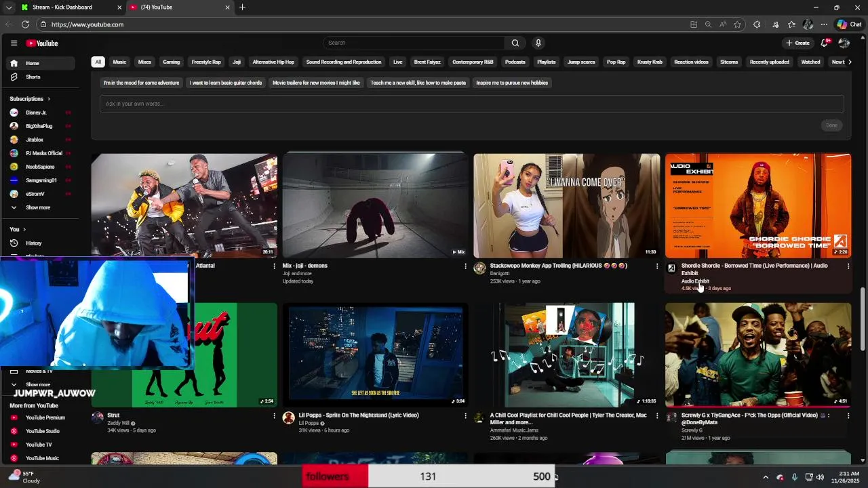This screenshot has height=488, width=868.
Task: Select the Gaming category chip
Action: pyautogui.click(x=172, y=62)
